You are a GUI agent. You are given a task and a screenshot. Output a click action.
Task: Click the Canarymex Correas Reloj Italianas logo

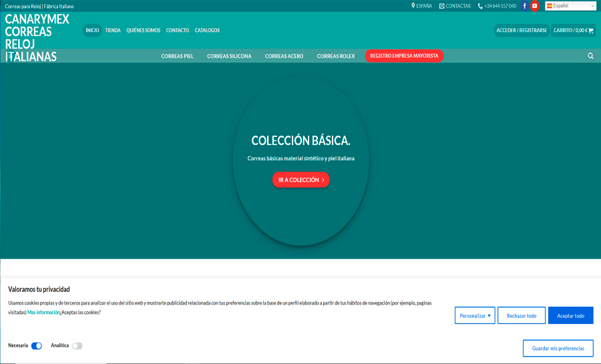(x=37, y=37)
